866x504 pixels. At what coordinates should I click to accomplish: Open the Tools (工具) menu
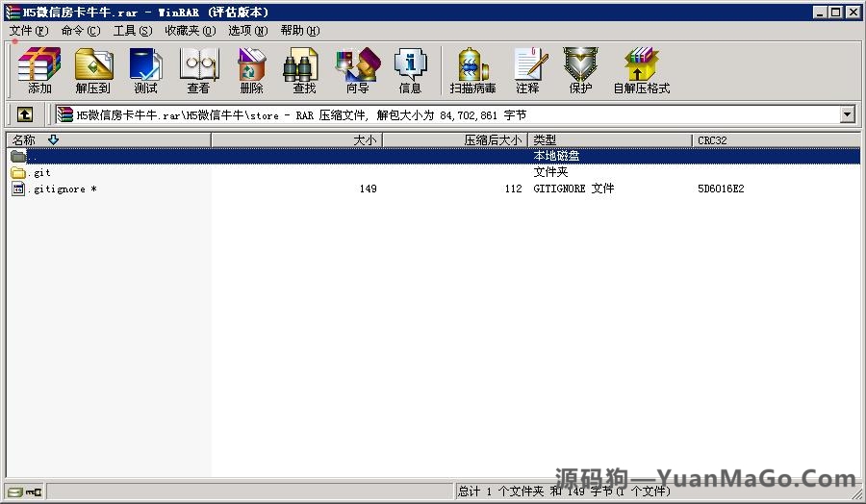[133, 31]
